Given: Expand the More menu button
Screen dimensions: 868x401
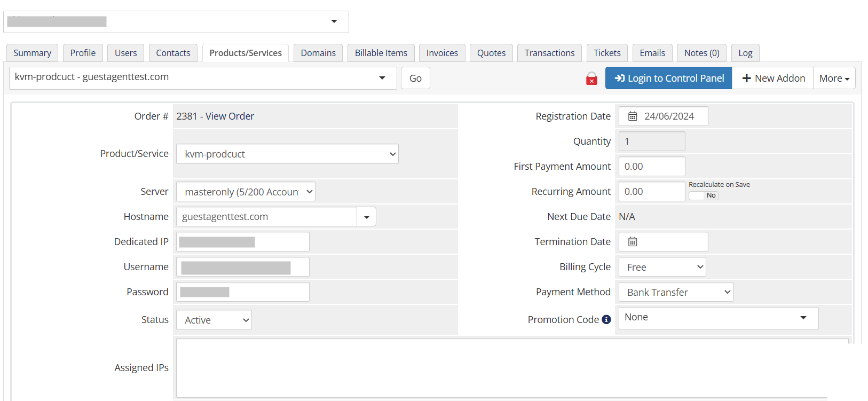Looking at the screenshot, I should 834,78.
